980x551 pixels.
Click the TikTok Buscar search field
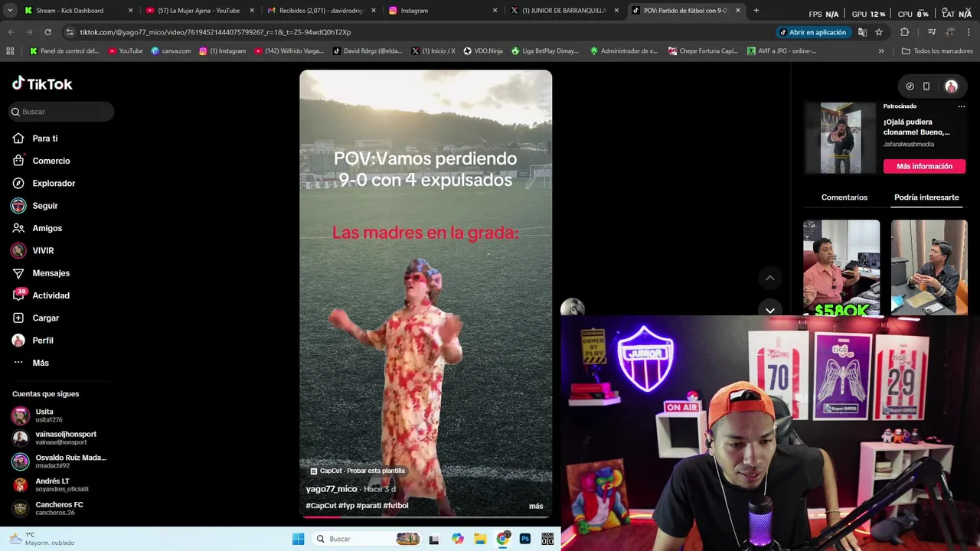pos(62,112)
